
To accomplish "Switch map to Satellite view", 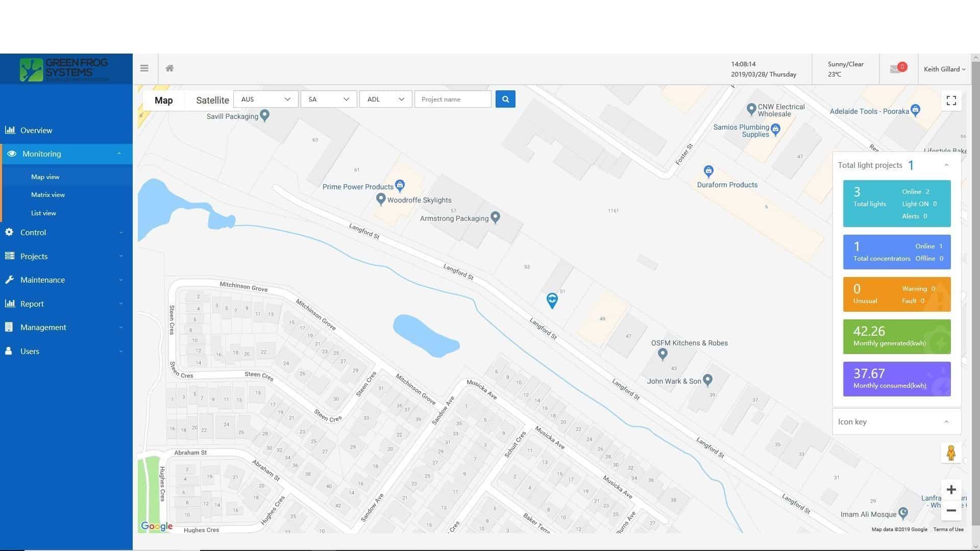I will point(212,101).
